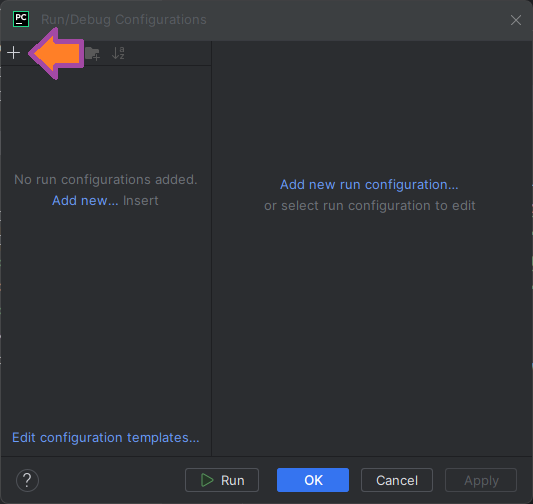Click the Run/Debug Configurations title text
The width and height of the screenshot is (533, 504).
point(124,20)
